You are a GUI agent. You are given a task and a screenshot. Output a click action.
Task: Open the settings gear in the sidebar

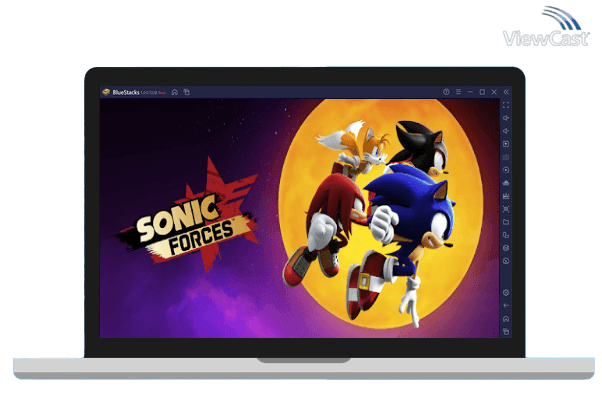coord(506,293)
